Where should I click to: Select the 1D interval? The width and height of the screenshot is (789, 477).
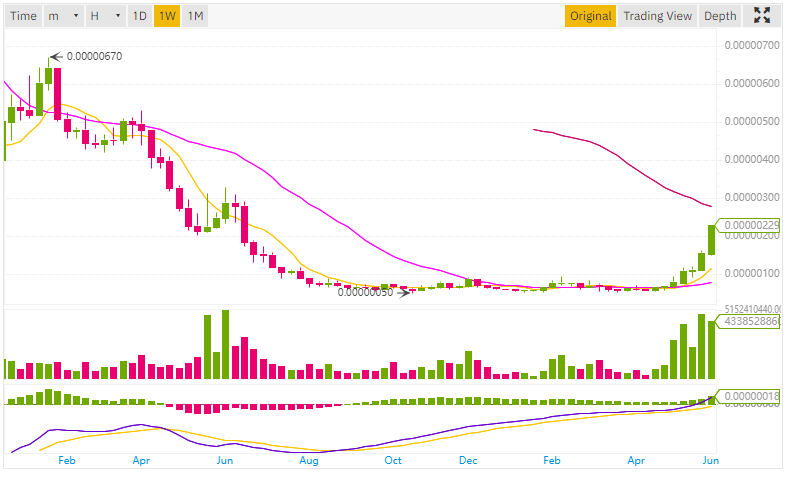(139, 16)
